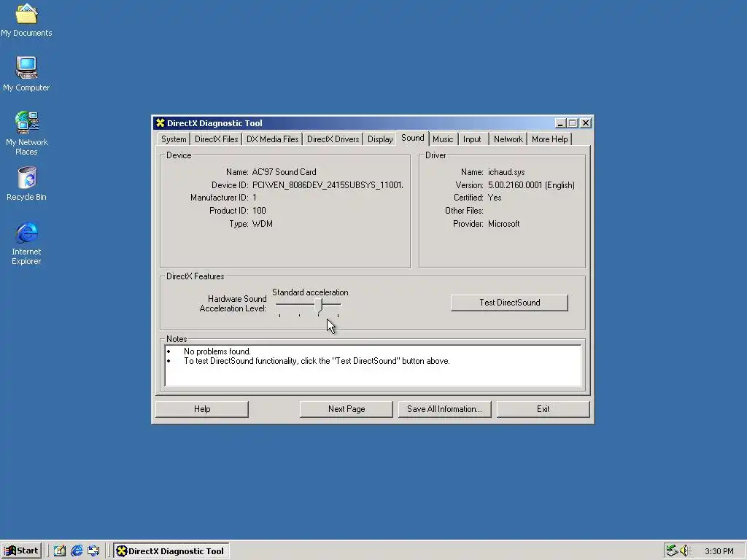Click the Certified value Yes
The height and width of the screenshot is (560, 747).
[x=495, y=198]
